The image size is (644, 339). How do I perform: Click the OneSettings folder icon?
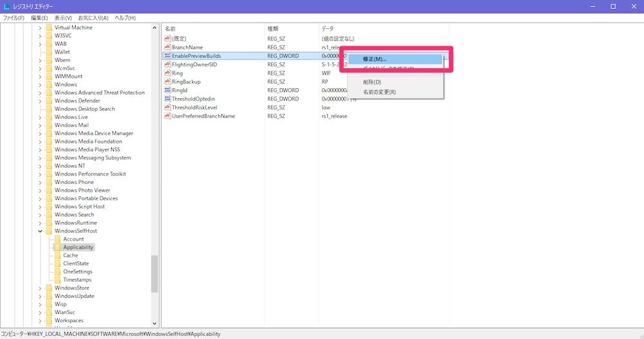[57, 271]
